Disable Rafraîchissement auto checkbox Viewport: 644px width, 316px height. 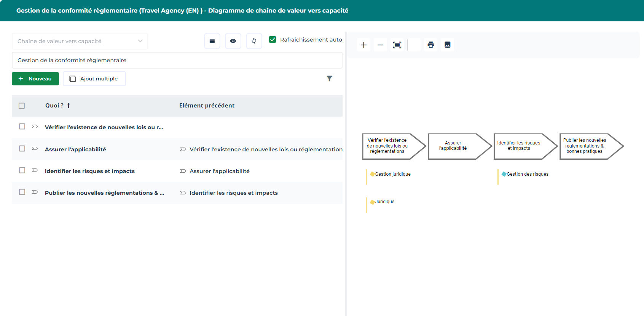click(273, 40)
